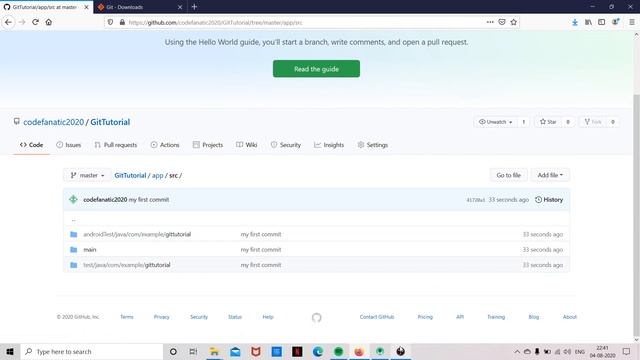Open the Insights tab

tap(329, 145)
